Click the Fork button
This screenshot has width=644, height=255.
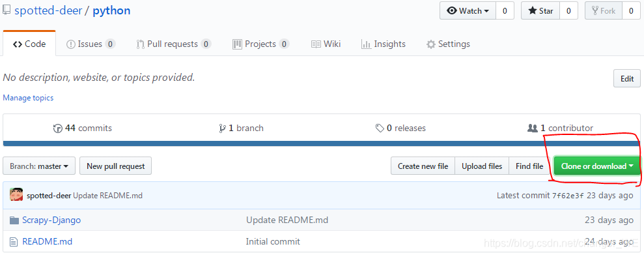point(604,10)
